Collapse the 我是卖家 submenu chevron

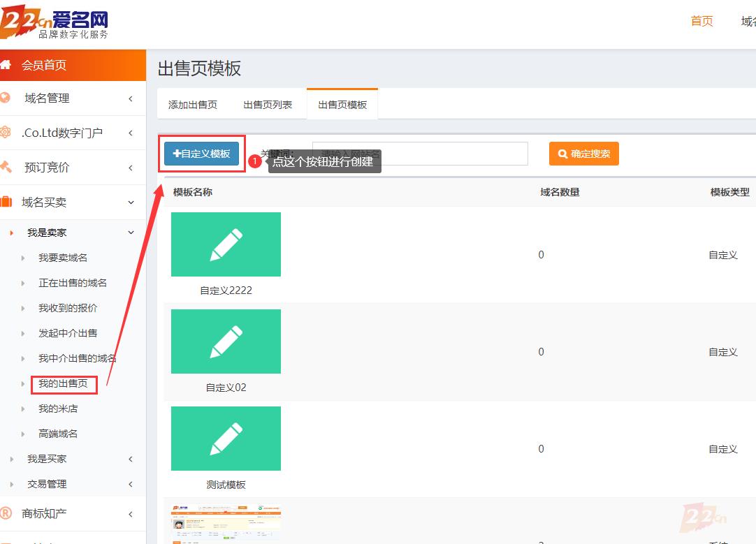coord(131,233)
